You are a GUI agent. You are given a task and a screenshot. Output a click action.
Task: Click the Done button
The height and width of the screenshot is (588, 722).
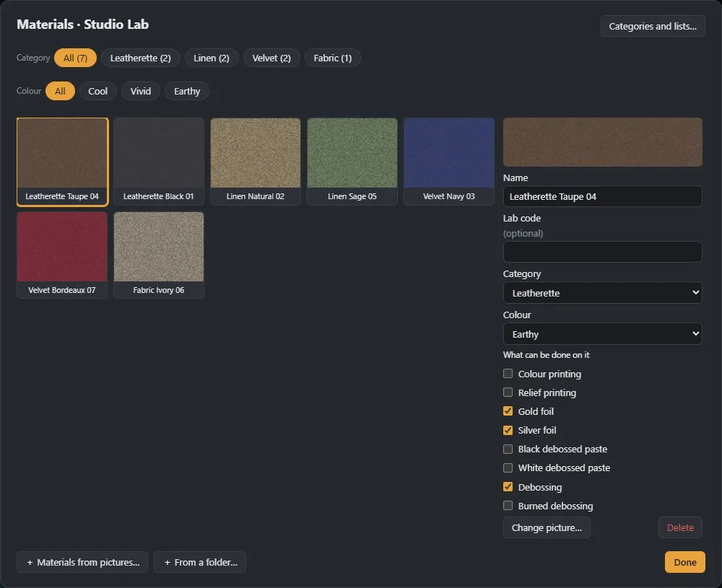point(684,562)
